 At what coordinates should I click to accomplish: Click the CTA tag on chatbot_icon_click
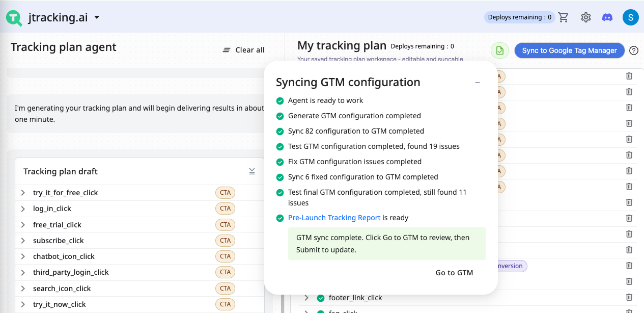(x=226, y=256)
